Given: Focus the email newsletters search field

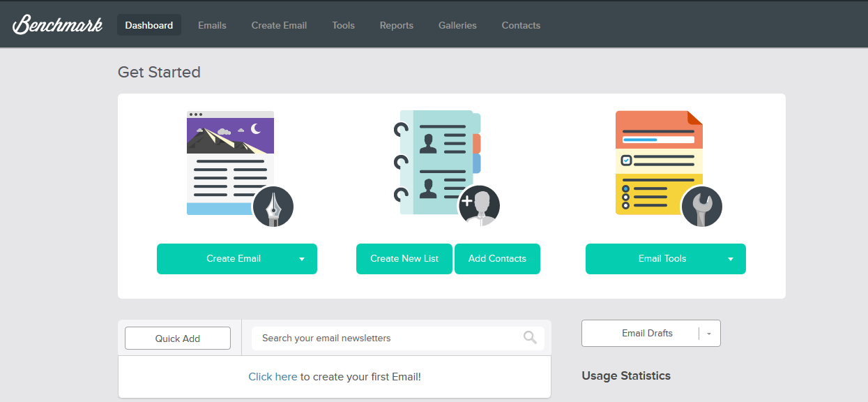Looking at the screenshot, I should [387, 338].
